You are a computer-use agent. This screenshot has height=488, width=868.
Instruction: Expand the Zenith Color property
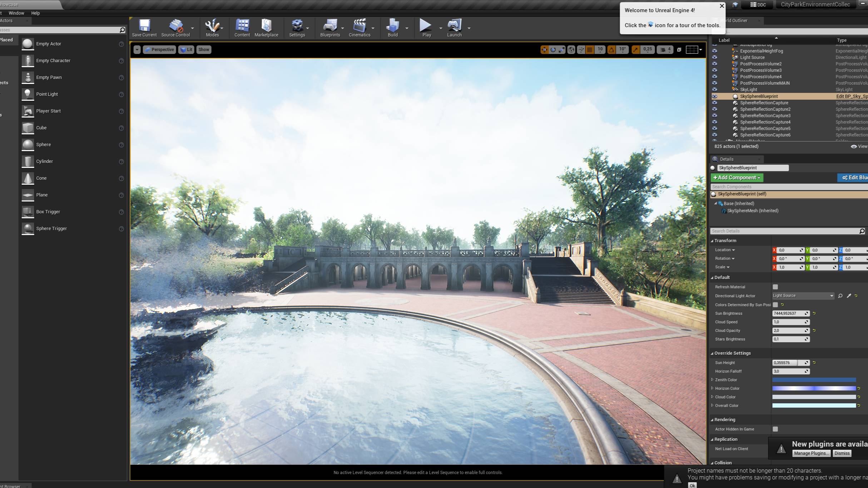tap(712, 380)
